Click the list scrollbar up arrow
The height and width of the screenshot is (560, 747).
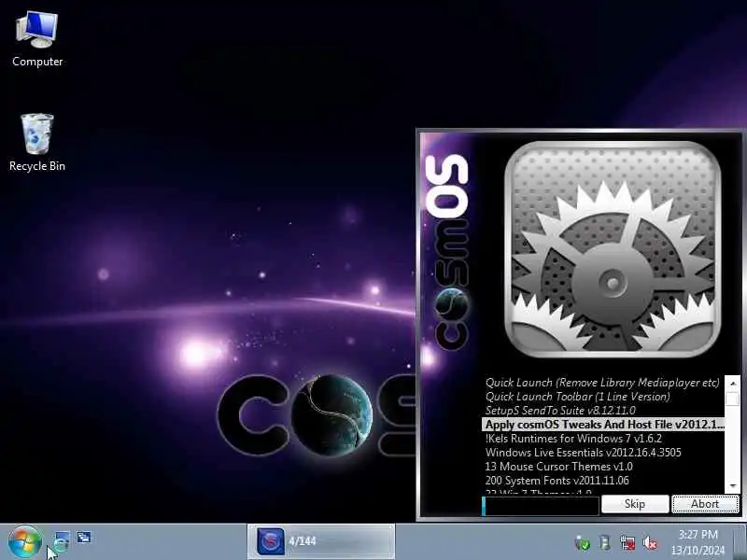[733, 383]
